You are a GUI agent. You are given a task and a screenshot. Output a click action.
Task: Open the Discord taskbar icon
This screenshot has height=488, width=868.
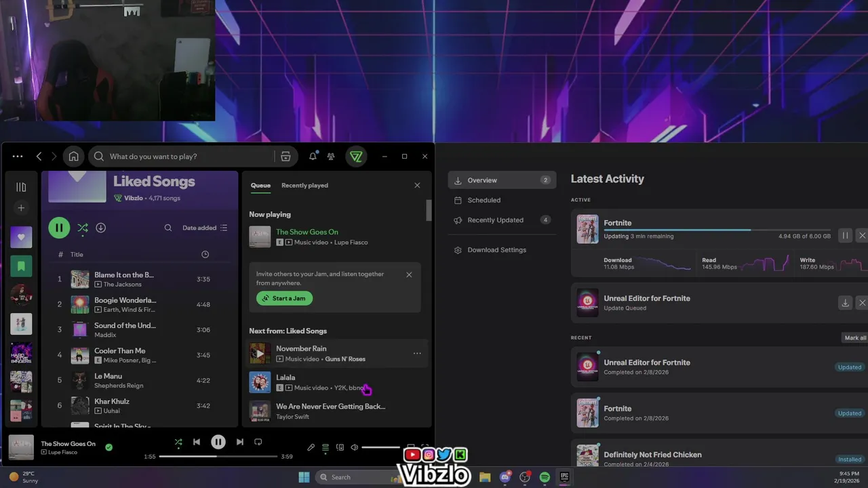tap(505, 477)
